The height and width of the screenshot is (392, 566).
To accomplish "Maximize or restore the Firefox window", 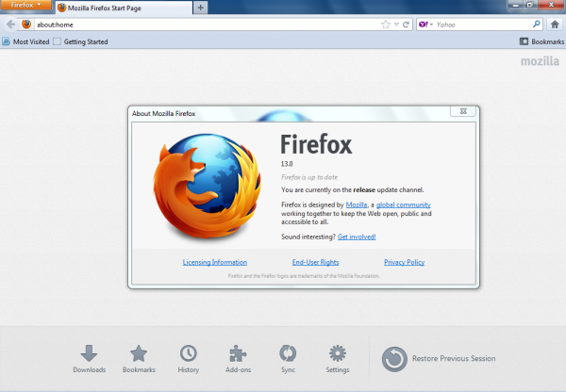I will click(x=530, y=5).
